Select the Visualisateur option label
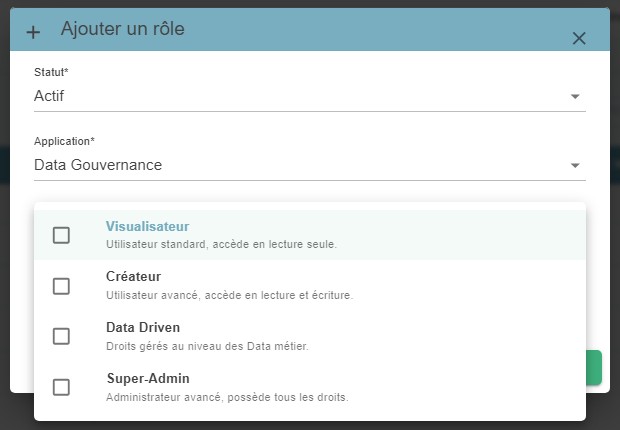Screen dimensions: 620x430 coord(147,226)
